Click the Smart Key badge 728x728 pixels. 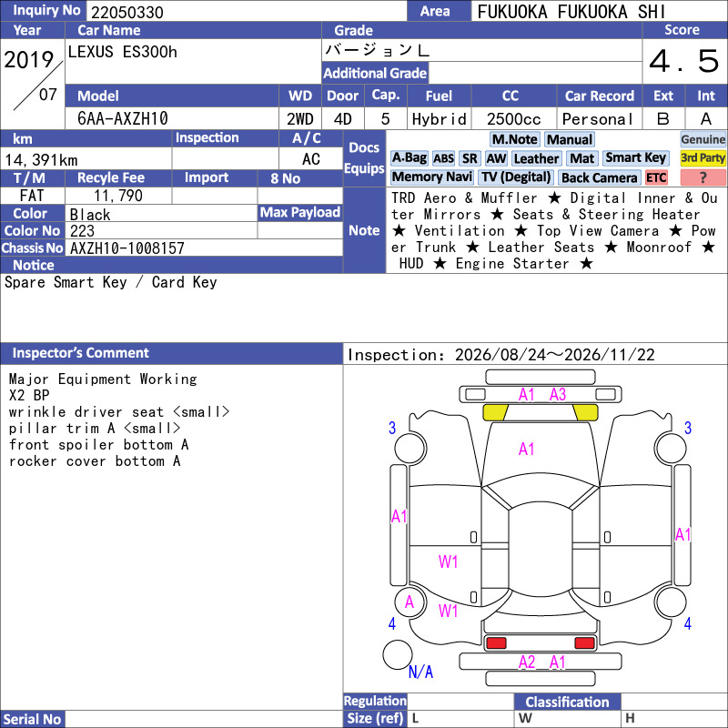[635, 157]
